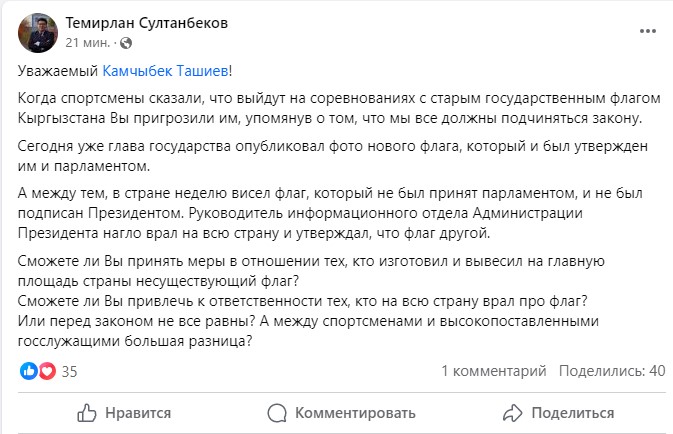673x434 pixels.
Task: Click the thumbs-up icon beside Нравится
Action: click(87, 413)
